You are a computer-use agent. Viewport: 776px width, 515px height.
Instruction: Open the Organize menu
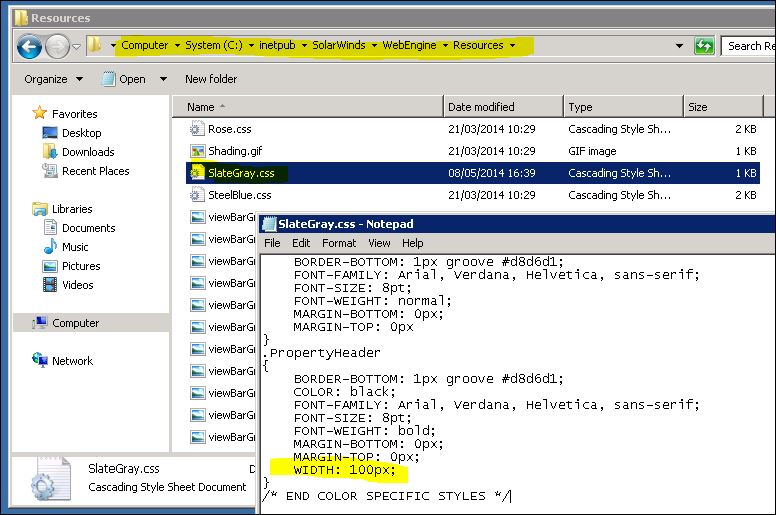(x=53, y=79)
